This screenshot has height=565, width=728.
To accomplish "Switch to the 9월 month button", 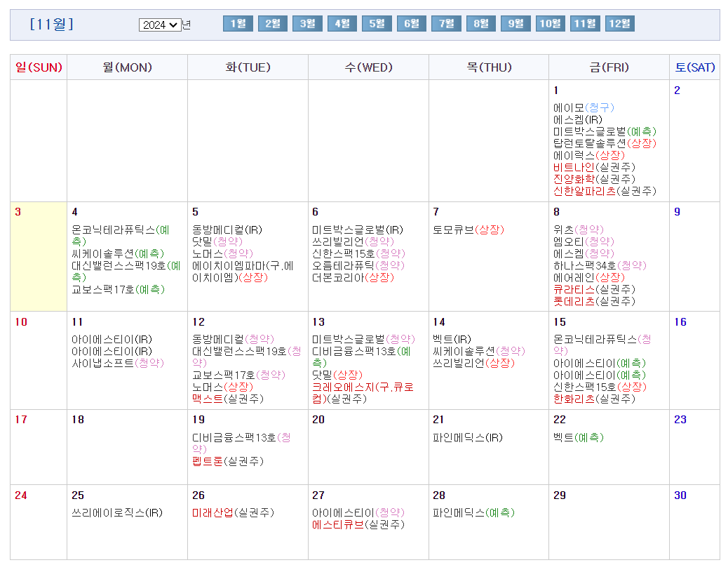I will 515,24.
